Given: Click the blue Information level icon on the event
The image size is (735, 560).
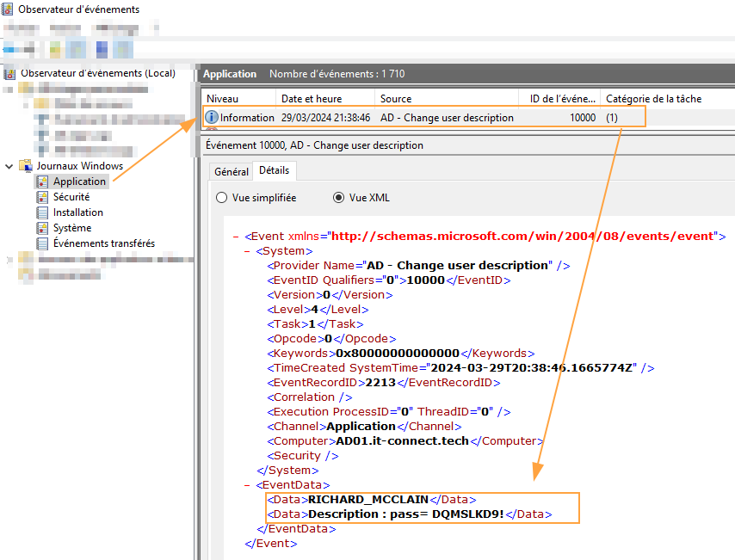Looking at the screenshot, I should point(213,117).
